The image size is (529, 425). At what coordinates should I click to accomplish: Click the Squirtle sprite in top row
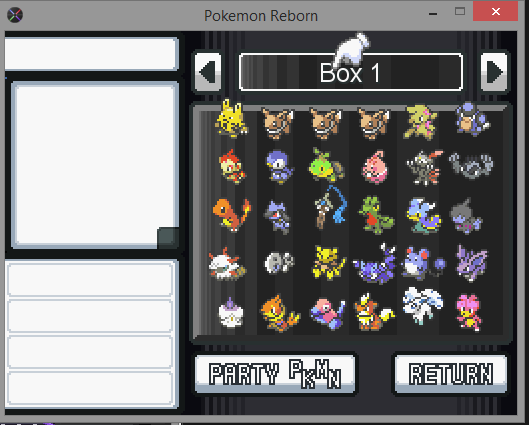[472, 120]
